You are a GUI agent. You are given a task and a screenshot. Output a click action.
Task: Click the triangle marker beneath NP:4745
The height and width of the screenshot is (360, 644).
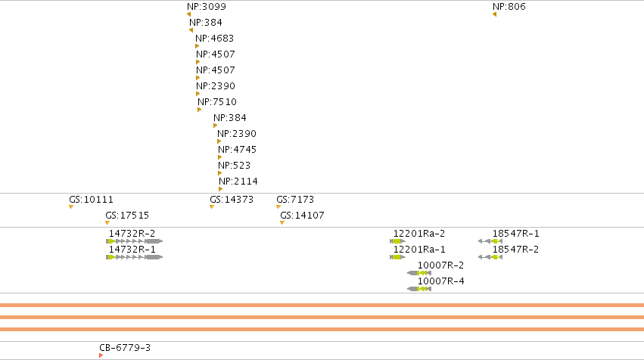[x=219, y=157]
